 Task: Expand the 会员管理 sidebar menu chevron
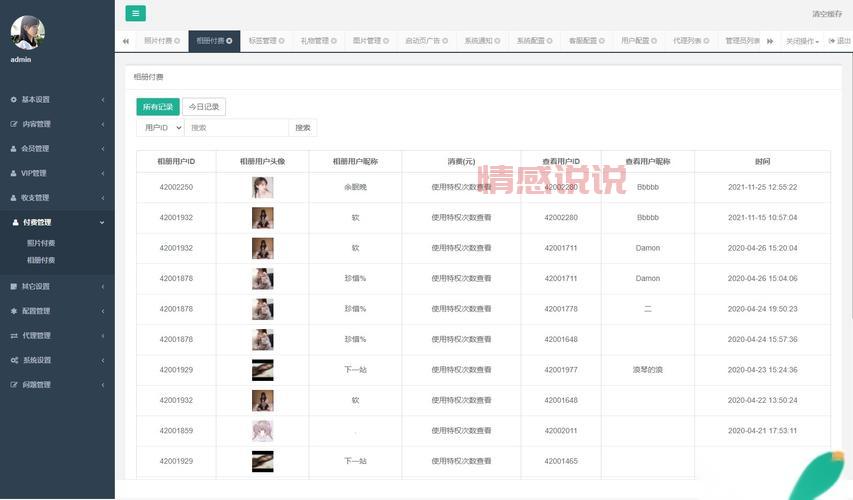pos(102,149)
